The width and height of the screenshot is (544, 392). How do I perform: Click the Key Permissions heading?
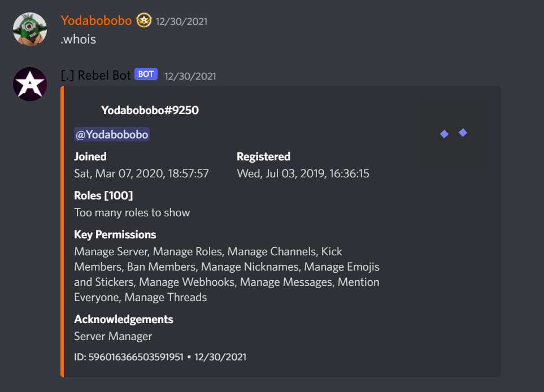point(115,235)
